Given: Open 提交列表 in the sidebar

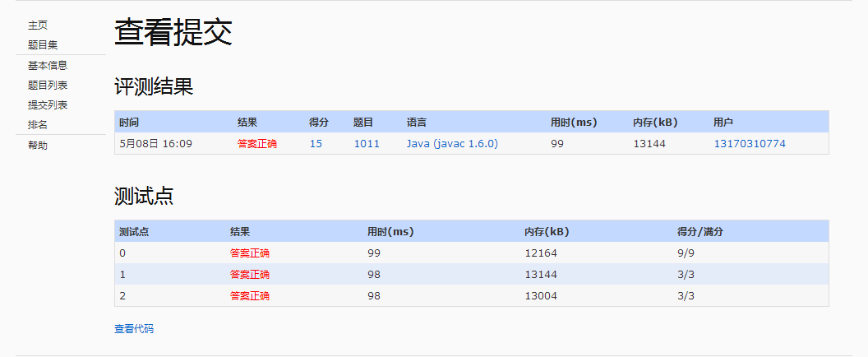Looking at the screenshot, I should [48, 104].
